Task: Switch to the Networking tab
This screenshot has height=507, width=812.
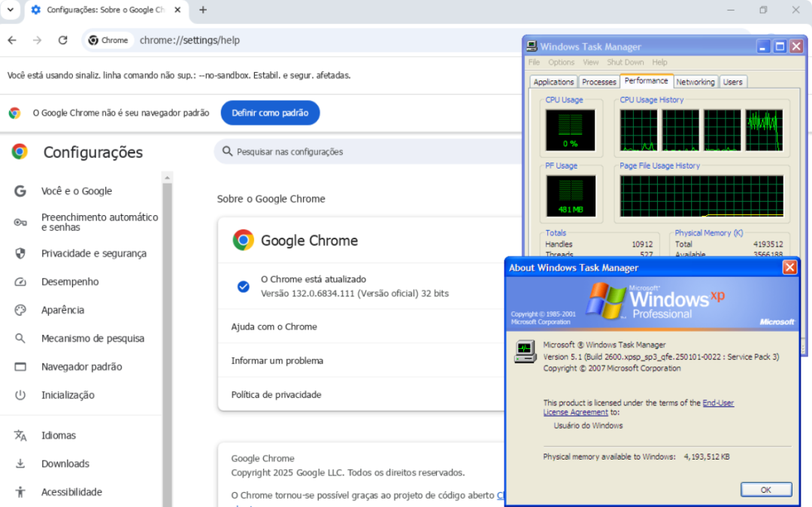Action: (x=695, y=82)
